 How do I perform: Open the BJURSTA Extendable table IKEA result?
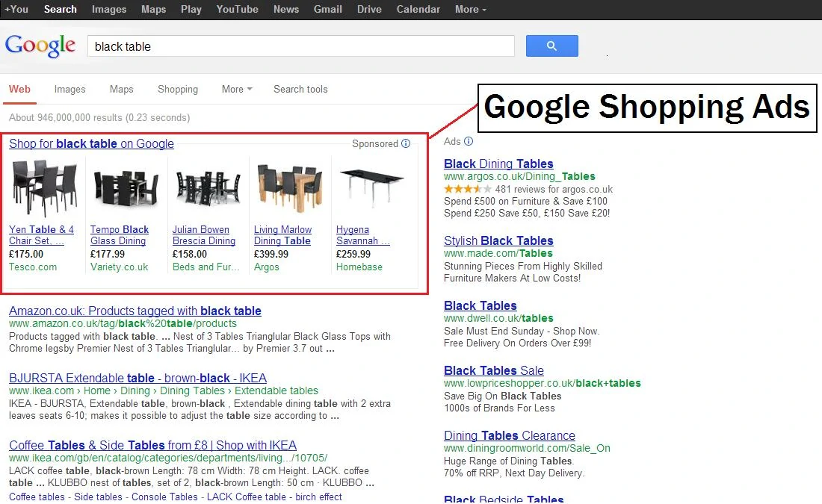click(137, 378)
